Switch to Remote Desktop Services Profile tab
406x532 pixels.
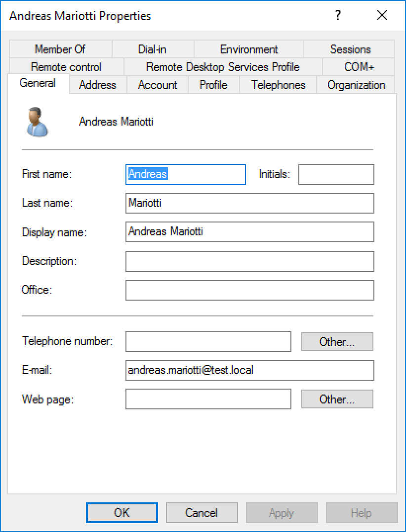point(223,67)
